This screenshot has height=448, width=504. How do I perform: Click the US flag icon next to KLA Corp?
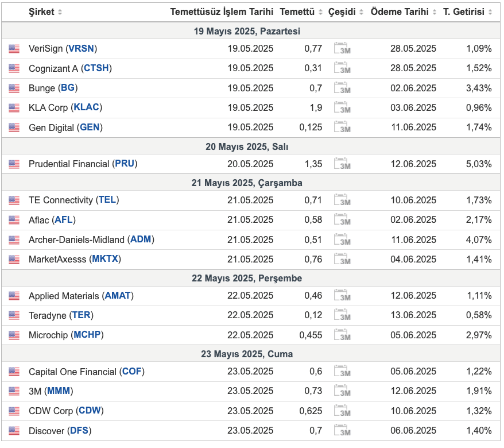tap(14, 108)
